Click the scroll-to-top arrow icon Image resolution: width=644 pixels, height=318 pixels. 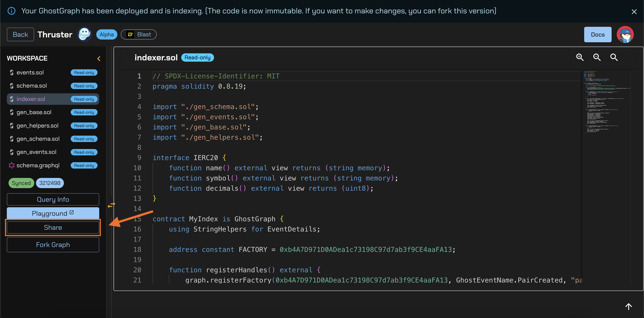click(x=628, y=306)
